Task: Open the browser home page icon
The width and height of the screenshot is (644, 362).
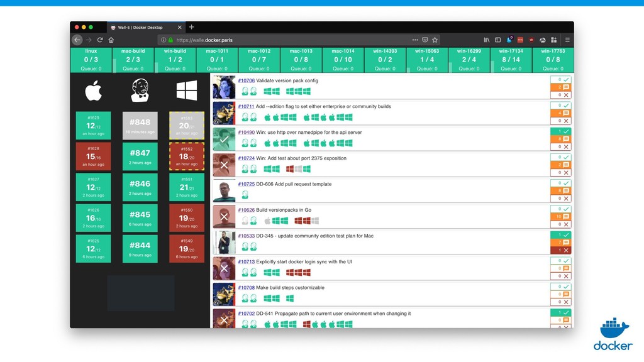Action: (111, 40)
